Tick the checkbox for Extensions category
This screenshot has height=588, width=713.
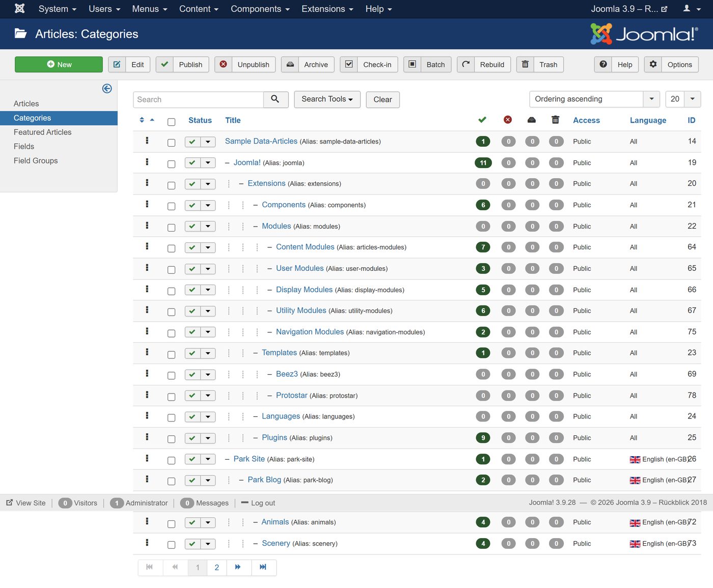(171, 185)
